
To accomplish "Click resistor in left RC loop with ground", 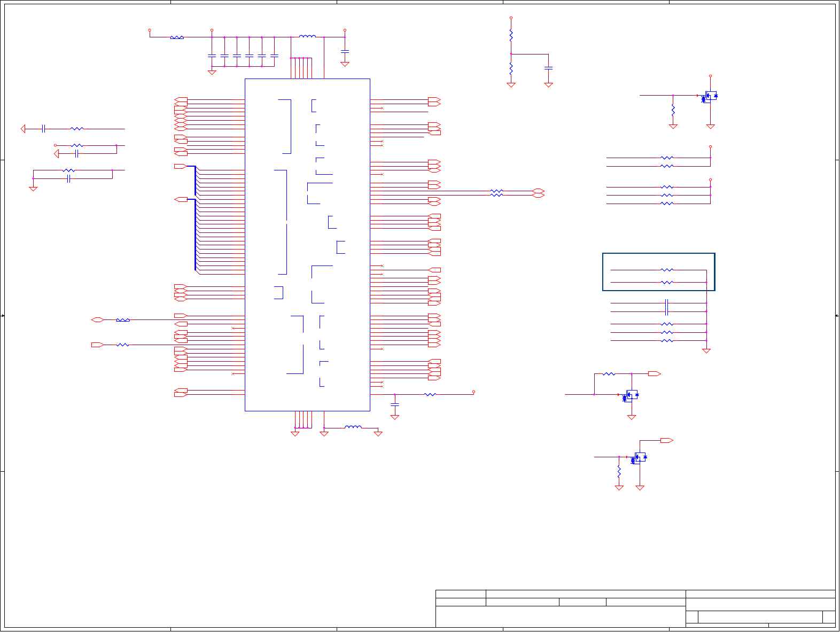I will tap(69, 170).
